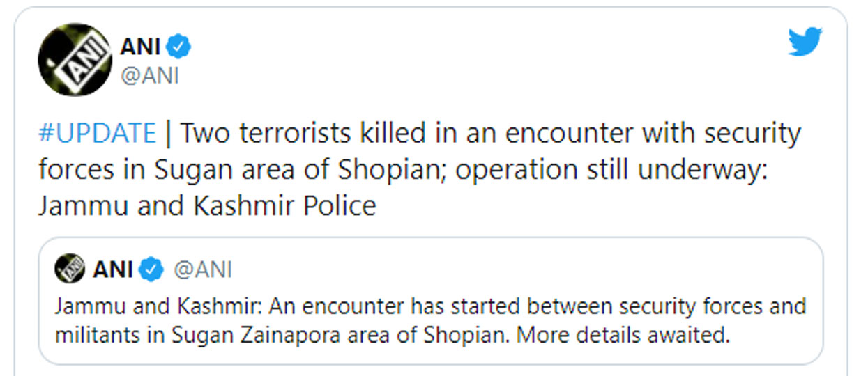Select "Jammu and Kashmir Police" line
The width and height of the screenshot is (868, 376).
[207, 206]
